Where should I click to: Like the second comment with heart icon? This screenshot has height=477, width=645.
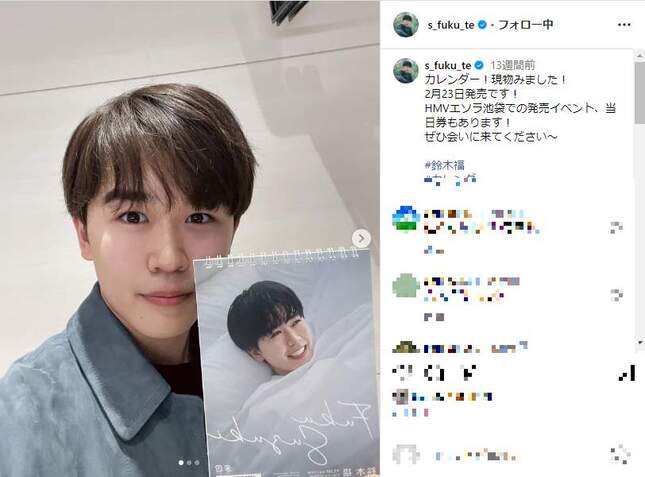[x=616, y=295]
